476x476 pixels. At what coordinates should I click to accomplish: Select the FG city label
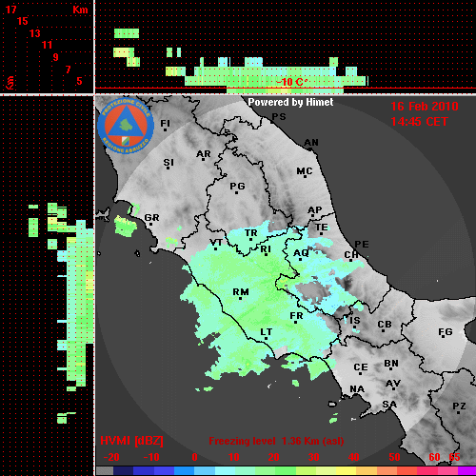click(x=446, y=332)
